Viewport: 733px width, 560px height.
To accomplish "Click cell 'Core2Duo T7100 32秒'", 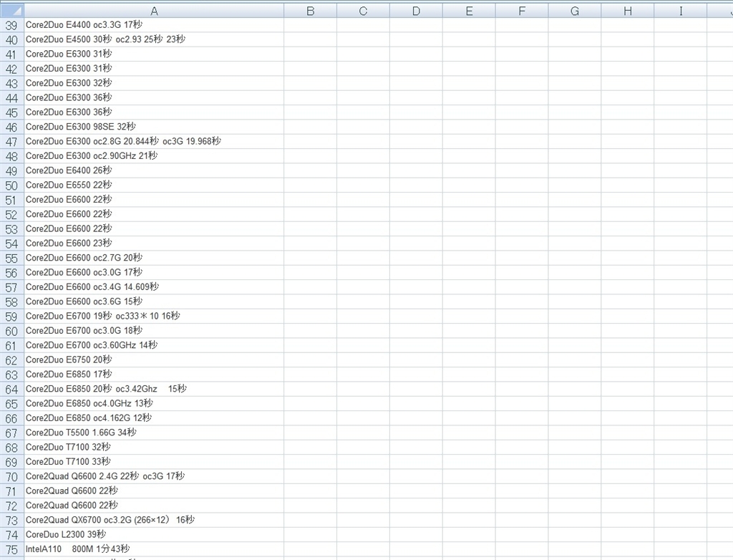I will coord(154,448).
